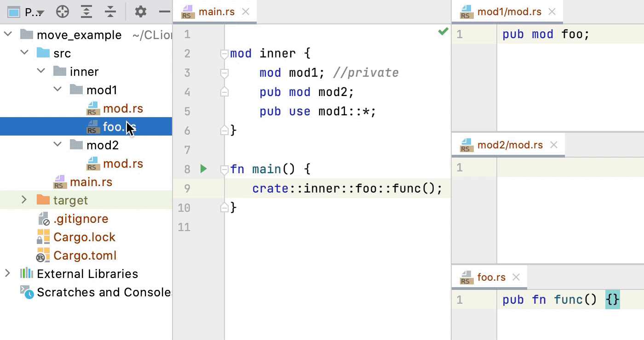The height and width of the screenshot is (340, 644).
Task: Click the green inspection checkmark indicator
Action: coord(443,32)
